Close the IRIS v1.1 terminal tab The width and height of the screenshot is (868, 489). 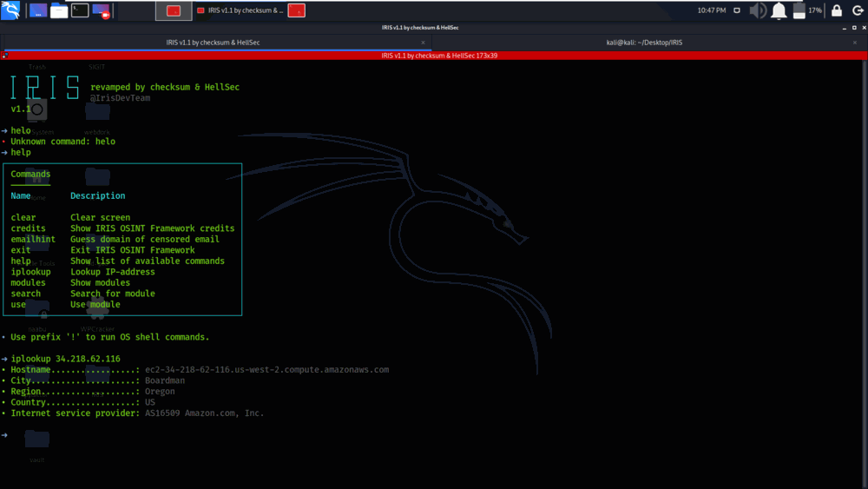(x=423, y=43)
